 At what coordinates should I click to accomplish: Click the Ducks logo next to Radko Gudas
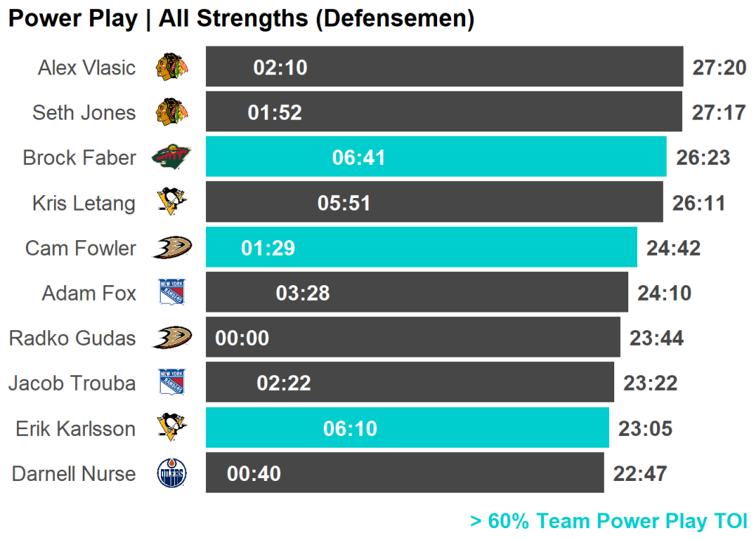coord(171,338)
